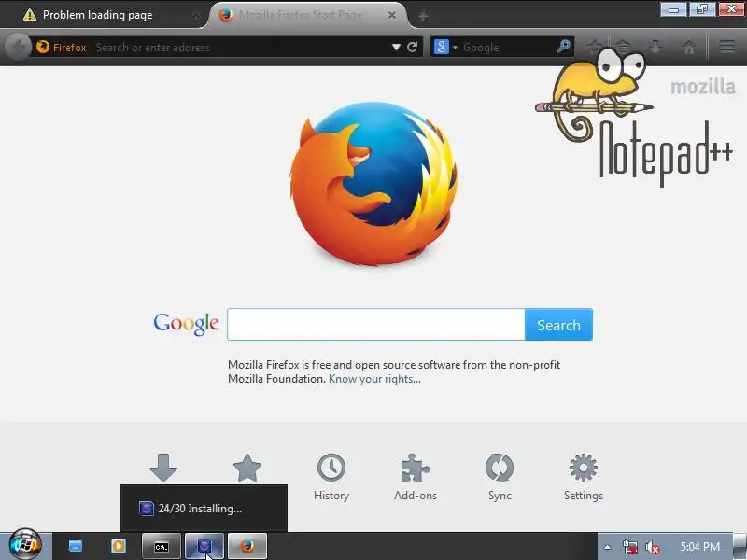Open History from the start page
The width and height of the screenshot is (747, 560).
(331, 477)
